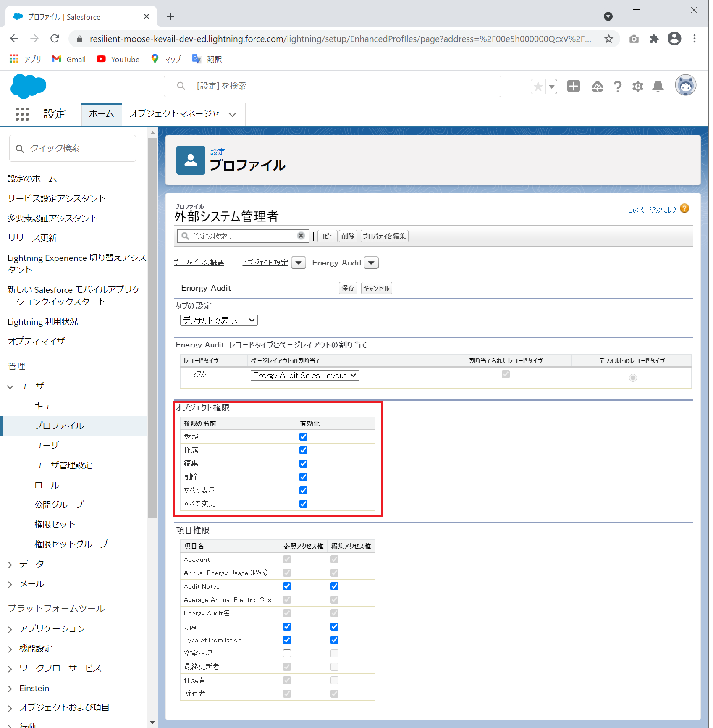Click the sidebar vertical scrollbar
The image size is (713, 728).
click(x=152, y=328)
